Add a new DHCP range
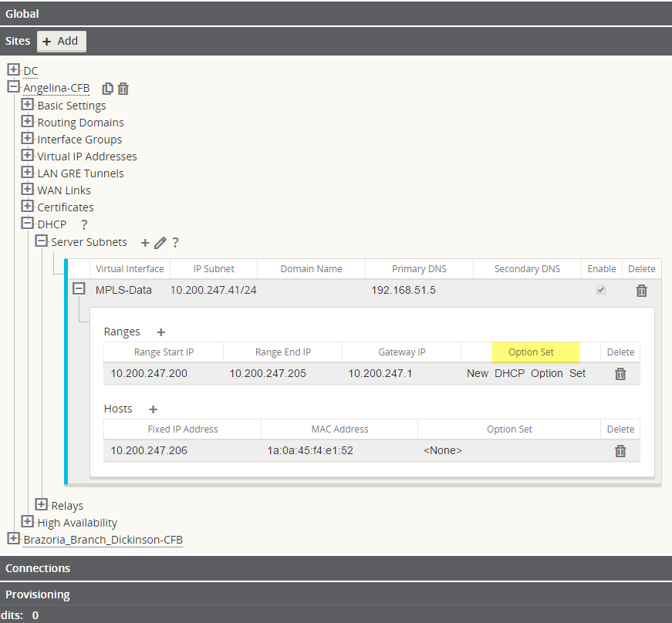This screenshot has height=623, width=672. pyautogui.click(x=161, y=332)
